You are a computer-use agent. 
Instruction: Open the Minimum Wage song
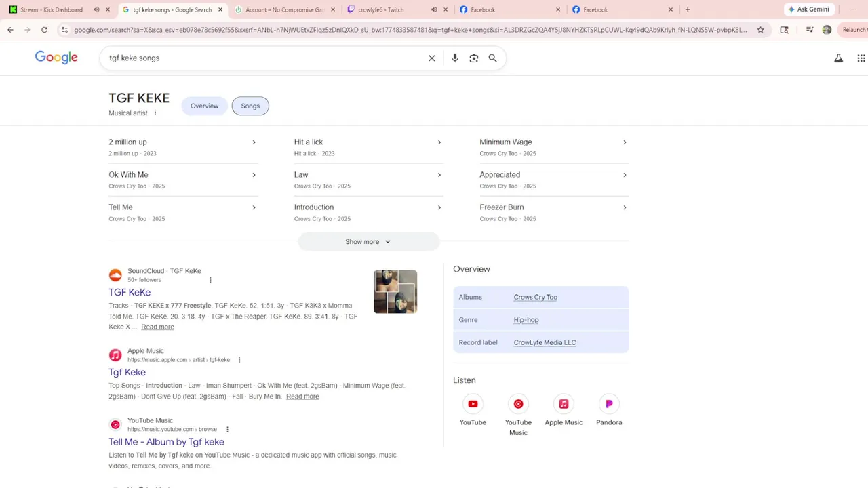click(x=554, y=147)
